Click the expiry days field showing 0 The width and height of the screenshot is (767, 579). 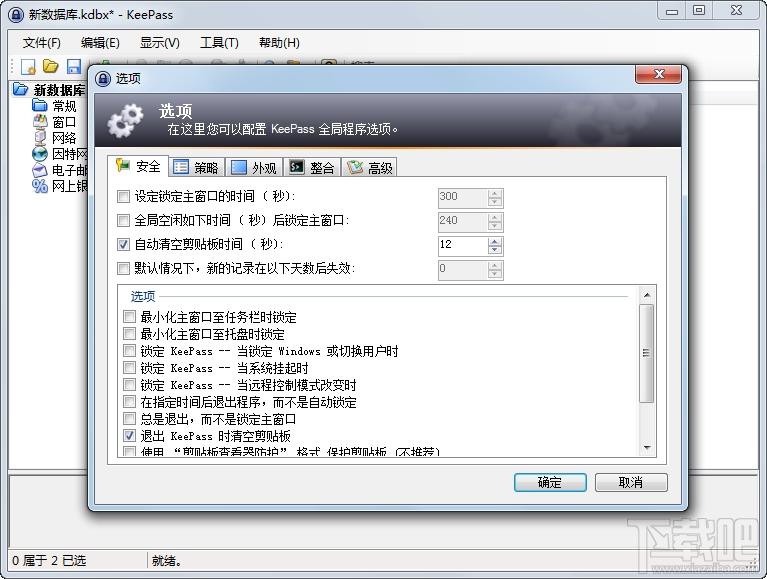click(x=463, y=269)
